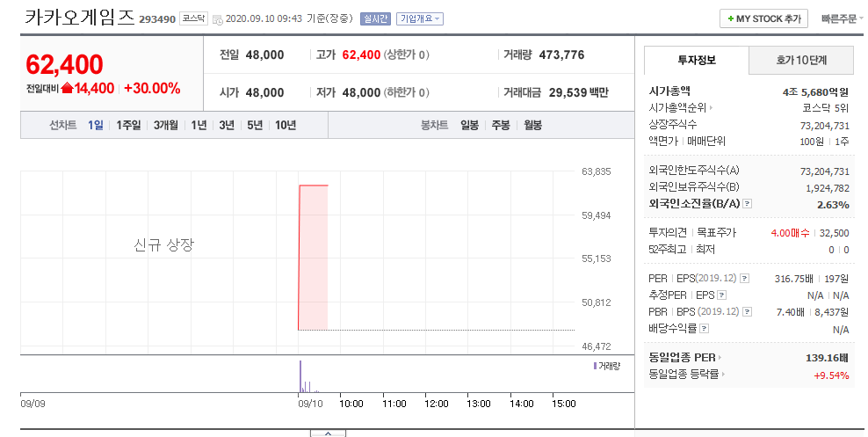
Task: Click the stock code 293490
Action: [157, 19]
